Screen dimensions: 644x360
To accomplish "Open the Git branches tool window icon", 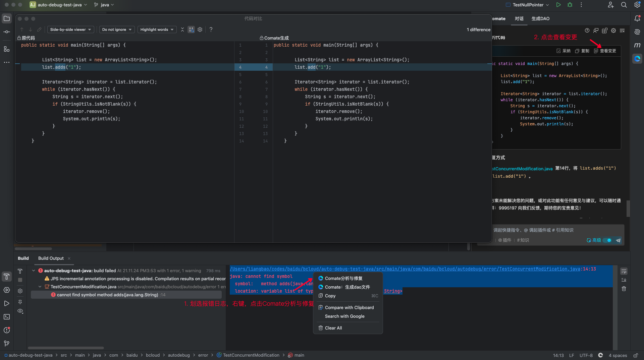I will pyautogui.click(x=7, y=344).
